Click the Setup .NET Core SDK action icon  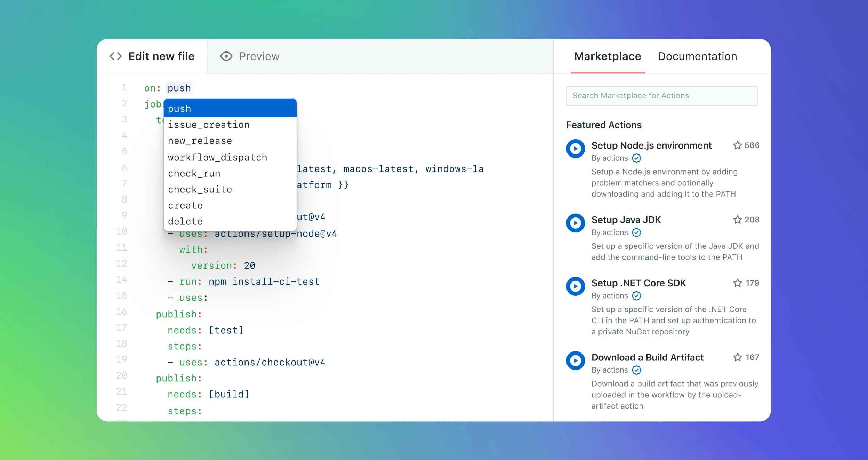[x=576, y=285]
